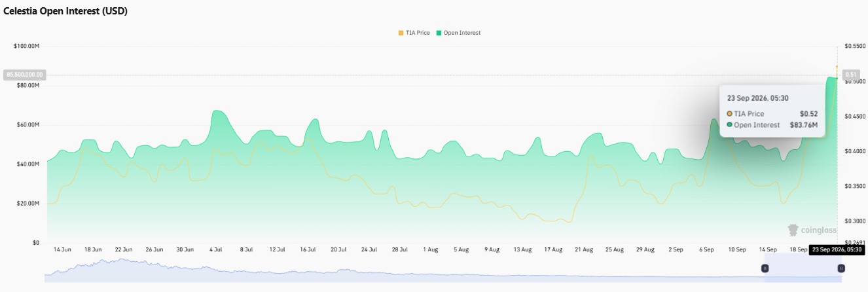Click the yellow TIA Price legend swatch
The width and height of the screenshot is (868, 292).
[401, 33]
